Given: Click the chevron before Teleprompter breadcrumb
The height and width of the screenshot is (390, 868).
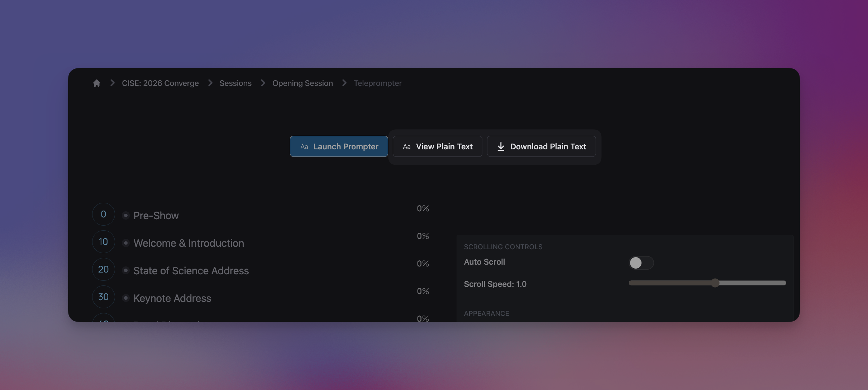Looking at the screenshot, I should 344,83.
